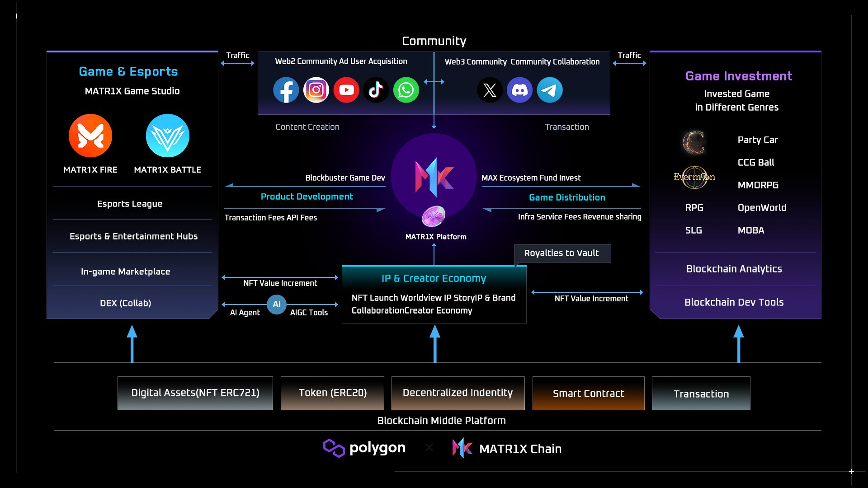This screenshot has height=488, width=868.
Task: Open the YouTube icon
Action: coord(346,90)
